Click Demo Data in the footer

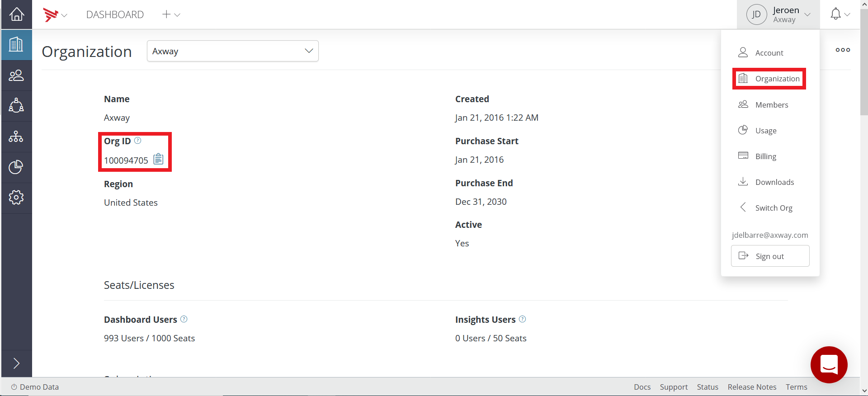click(x=35, y=387)
